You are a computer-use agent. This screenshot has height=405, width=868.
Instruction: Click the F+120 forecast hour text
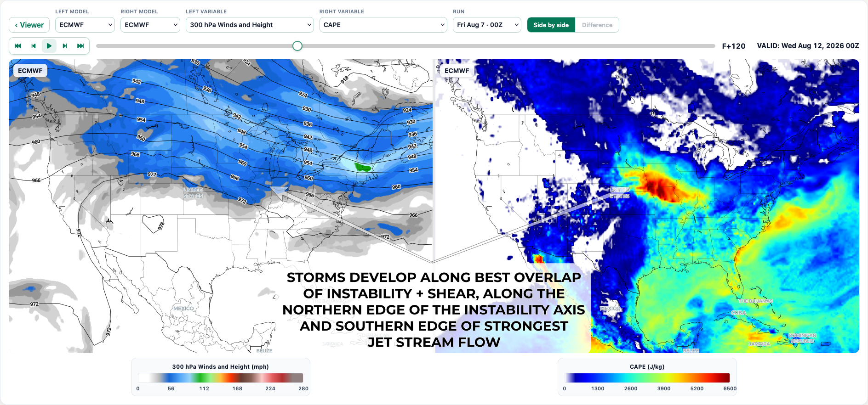pyautogui.click(x=734, y=46)
